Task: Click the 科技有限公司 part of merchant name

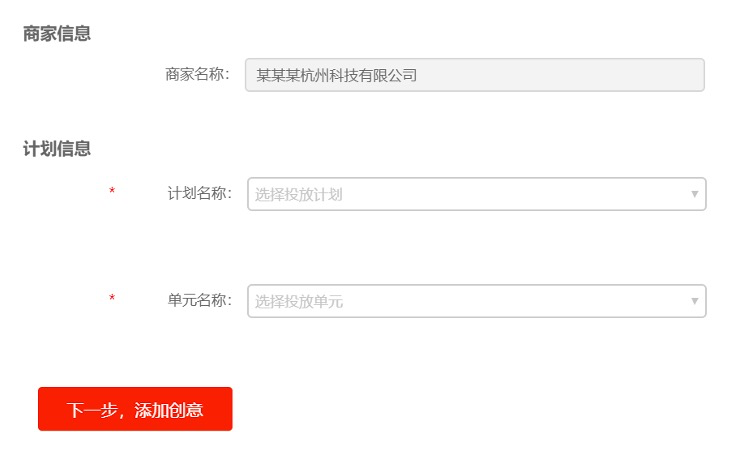Action: click(x=373, y=75)
